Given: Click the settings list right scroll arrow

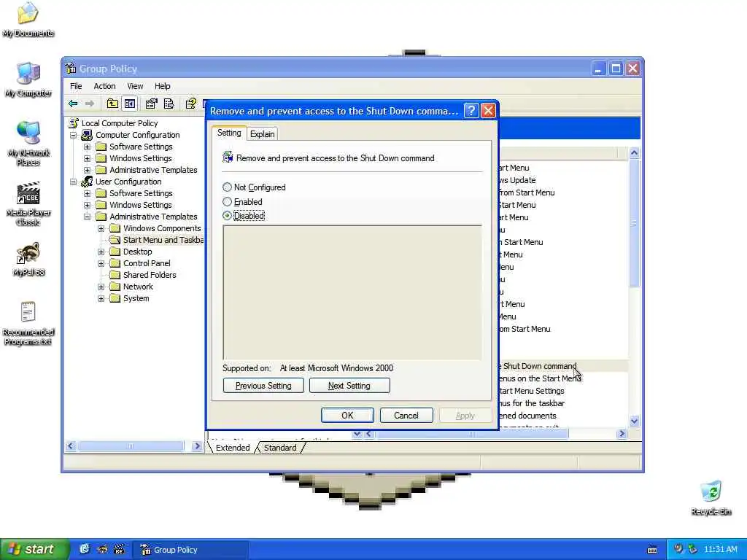Looking at the screenshot, I should point(622,434).
